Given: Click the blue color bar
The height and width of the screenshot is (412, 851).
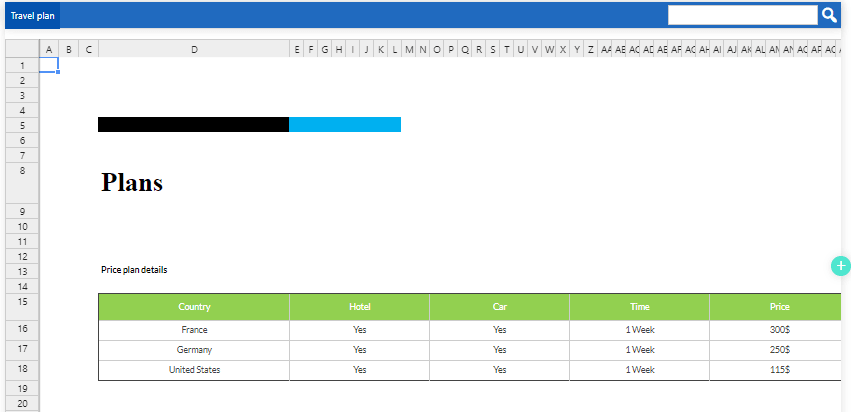Looking at the screenshot, I should (345, 124).
